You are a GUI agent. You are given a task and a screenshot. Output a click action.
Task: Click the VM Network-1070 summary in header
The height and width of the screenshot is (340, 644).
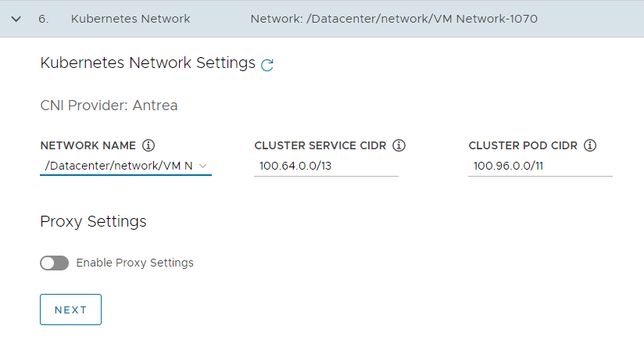394,18
